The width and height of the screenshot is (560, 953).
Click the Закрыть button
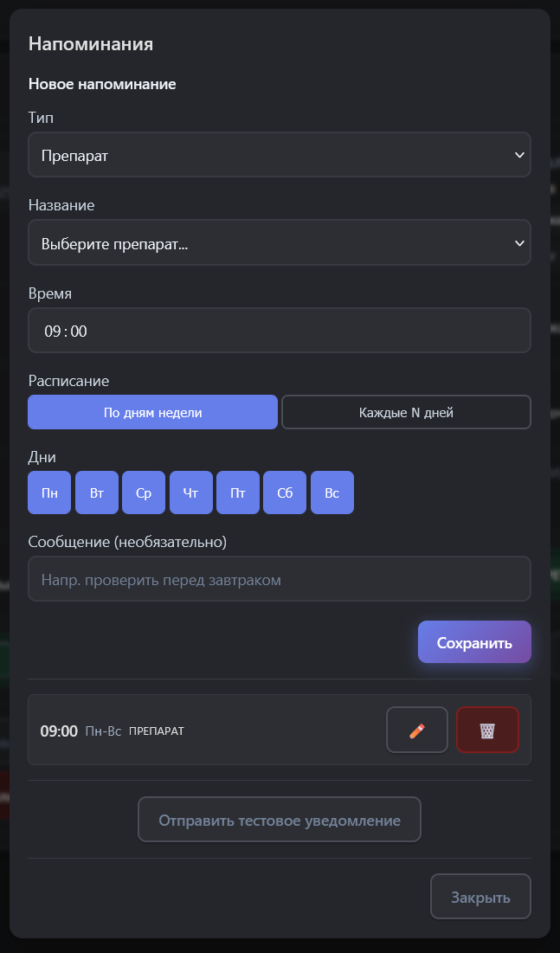point(480,897)
